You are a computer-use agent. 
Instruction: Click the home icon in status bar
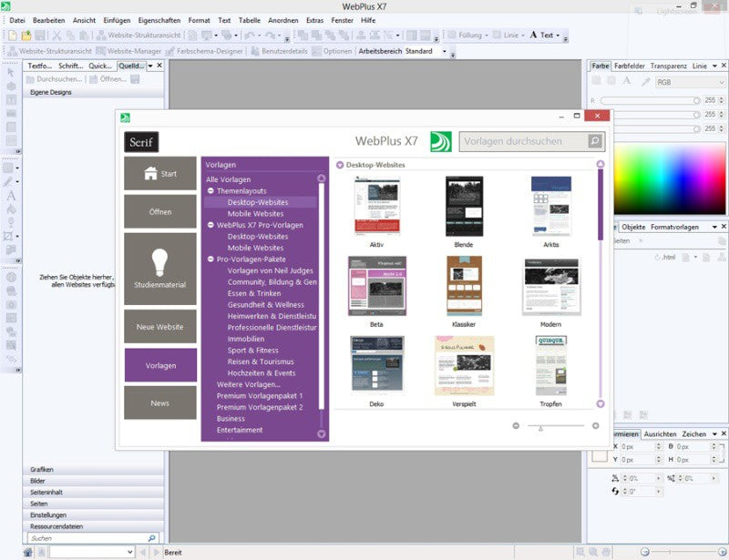point(28,552)
